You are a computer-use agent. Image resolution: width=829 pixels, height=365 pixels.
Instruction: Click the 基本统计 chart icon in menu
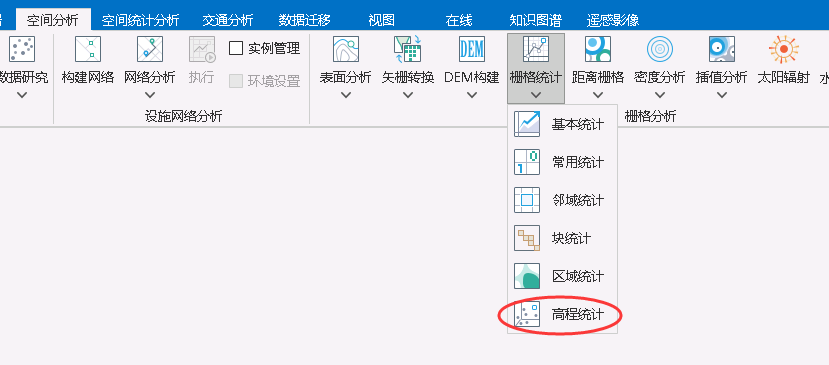(x=527, y=124)
